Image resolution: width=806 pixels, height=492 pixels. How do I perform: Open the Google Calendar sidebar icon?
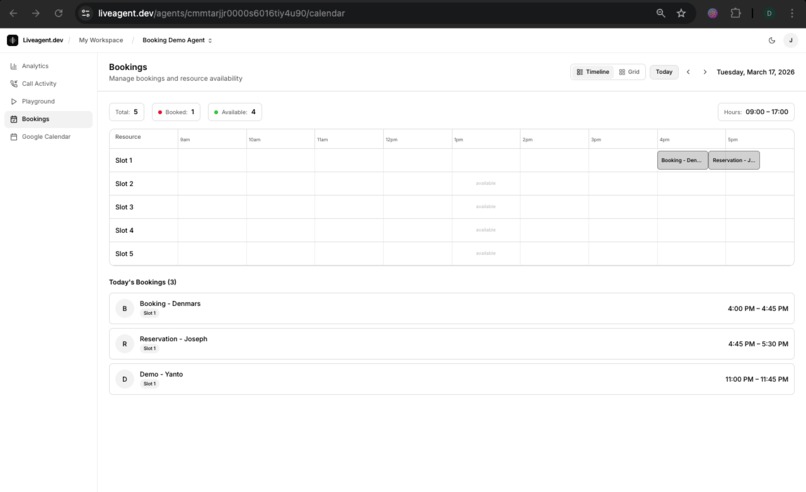tap(13, 137)
